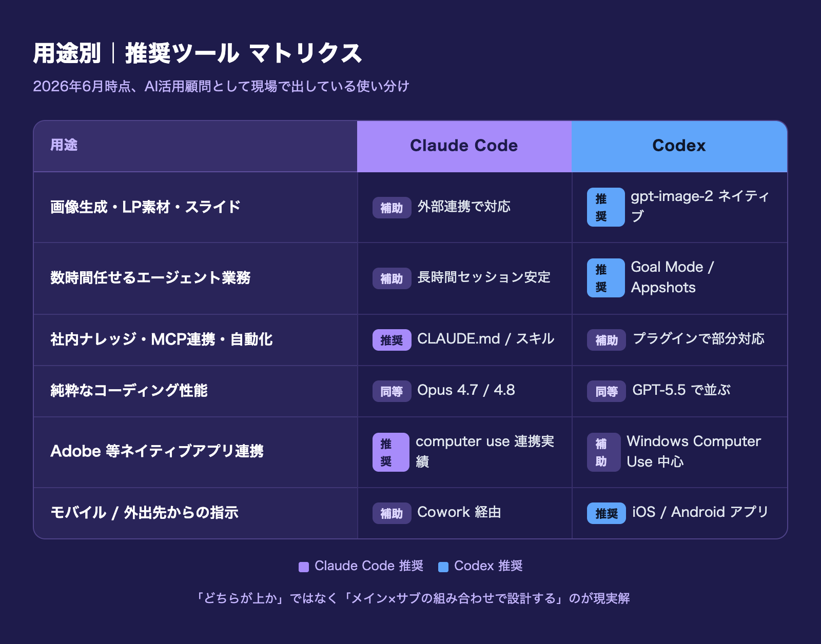Click the text 長時間セッション安定
Viewport: 821px width, 644px height.
[484, 277]
